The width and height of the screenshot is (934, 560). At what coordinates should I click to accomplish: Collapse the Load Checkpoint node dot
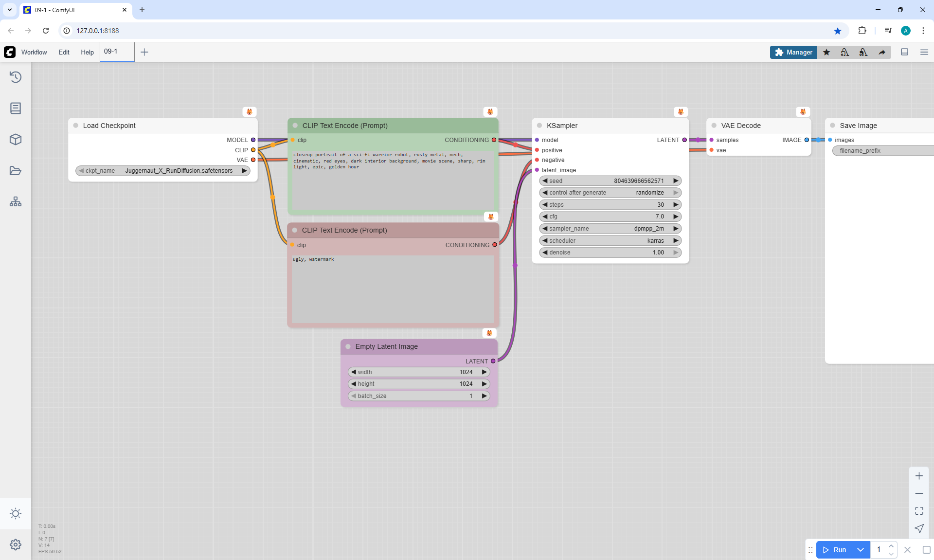(76, 126)
